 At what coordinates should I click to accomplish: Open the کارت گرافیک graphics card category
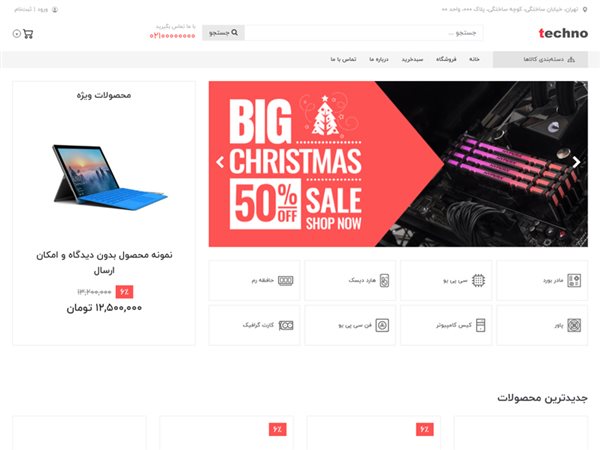point(254,325)
